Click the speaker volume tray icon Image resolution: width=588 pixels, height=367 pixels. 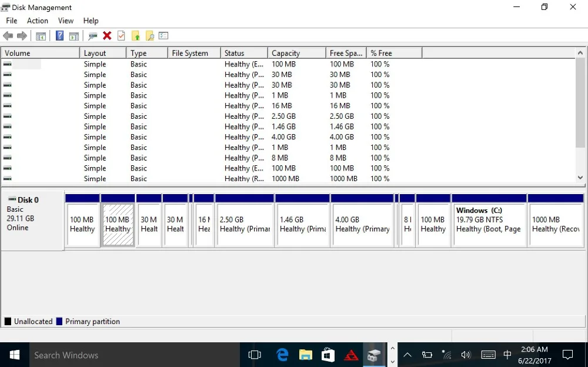[466, 355]
